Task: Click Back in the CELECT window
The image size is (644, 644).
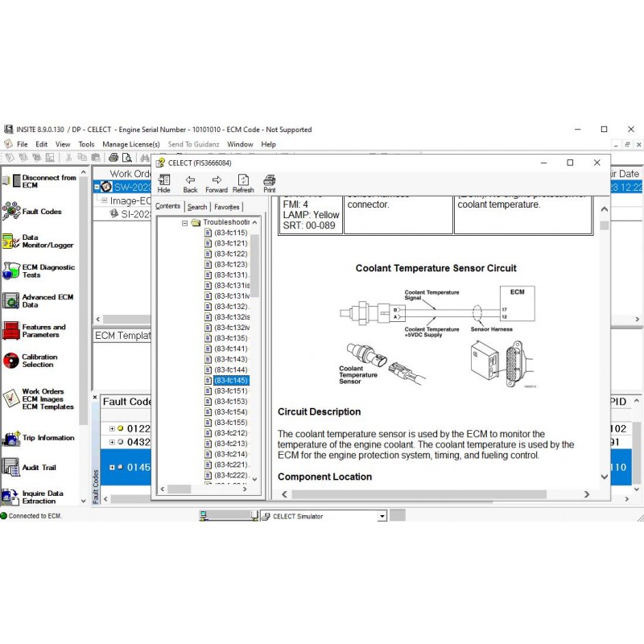Action: pyautogui.click(x=190, y=183)
